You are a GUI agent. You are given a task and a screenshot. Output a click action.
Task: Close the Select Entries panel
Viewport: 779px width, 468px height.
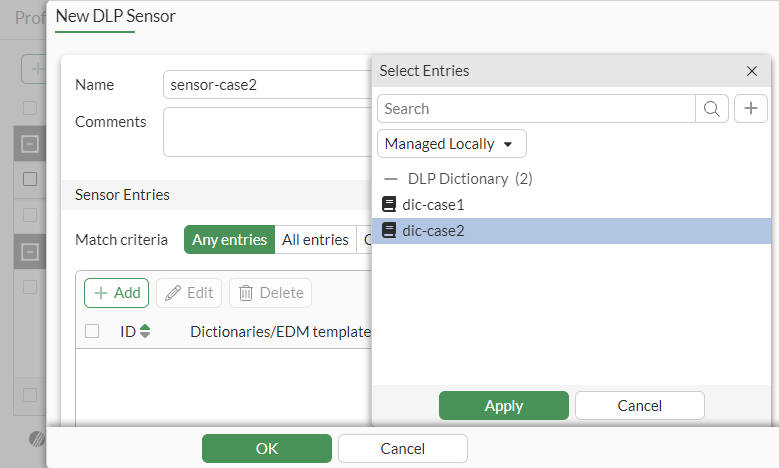click(x=752, y=71)
